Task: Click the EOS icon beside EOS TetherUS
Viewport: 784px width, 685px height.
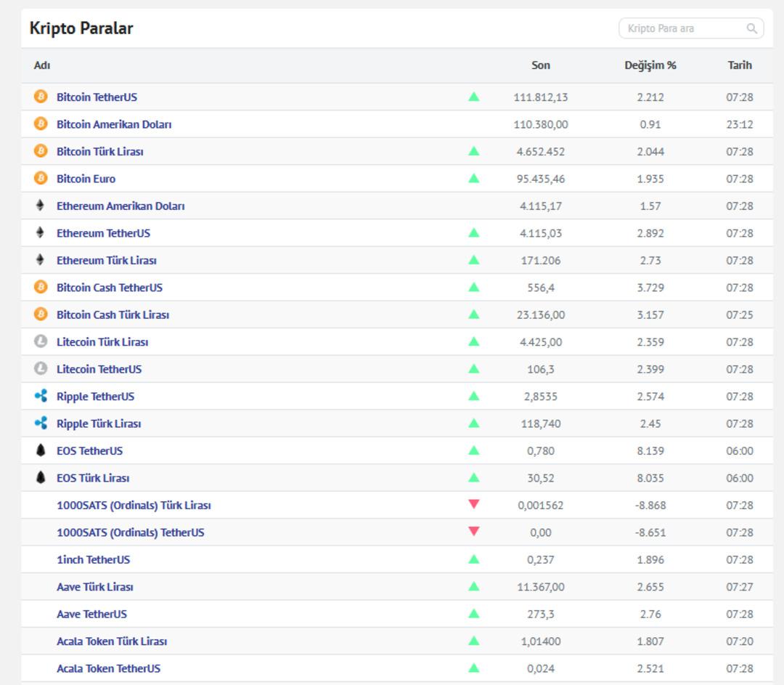Action: (x=41, y=450)
